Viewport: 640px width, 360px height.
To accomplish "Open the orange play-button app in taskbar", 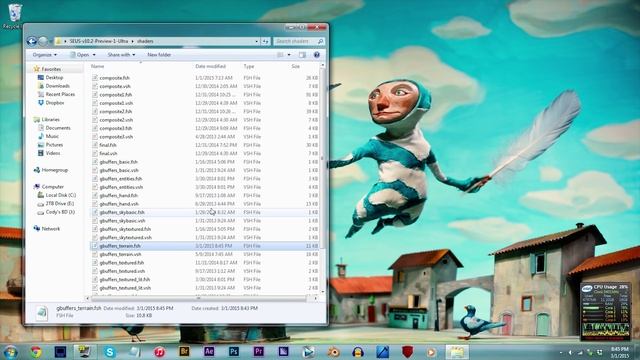I will pos(431,352).
